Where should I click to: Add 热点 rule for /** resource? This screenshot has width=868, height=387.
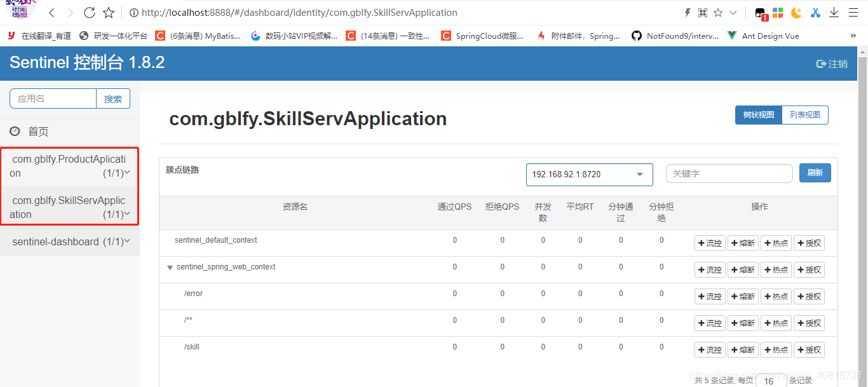tap(776, 323)
